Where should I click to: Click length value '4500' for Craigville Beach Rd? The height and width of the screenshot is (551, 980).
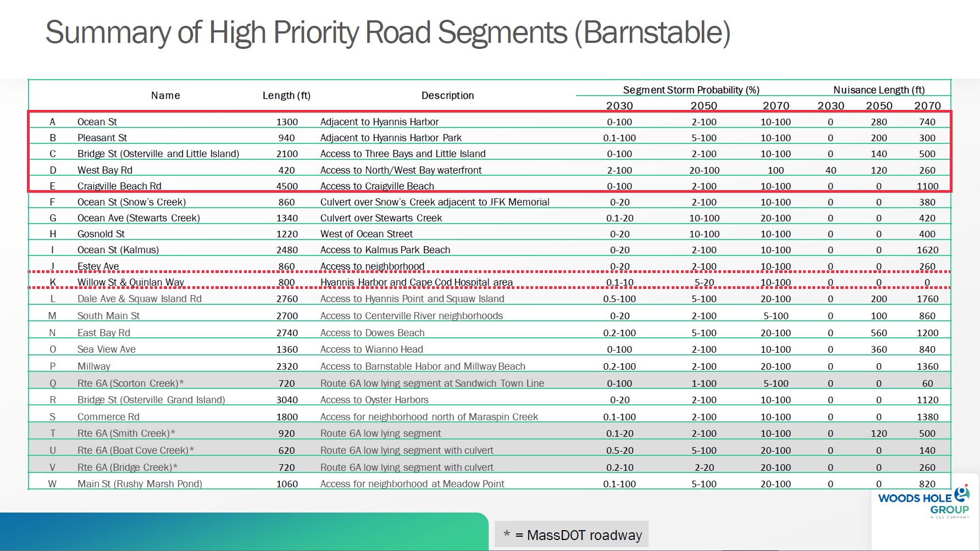[x=287, y=186]
